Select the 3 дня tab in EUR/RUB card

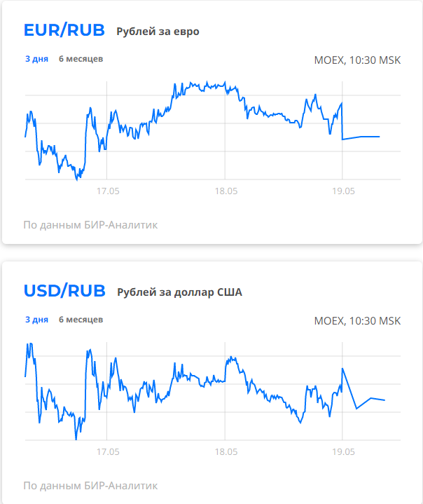pyautogui.click(x=36, y=59)
